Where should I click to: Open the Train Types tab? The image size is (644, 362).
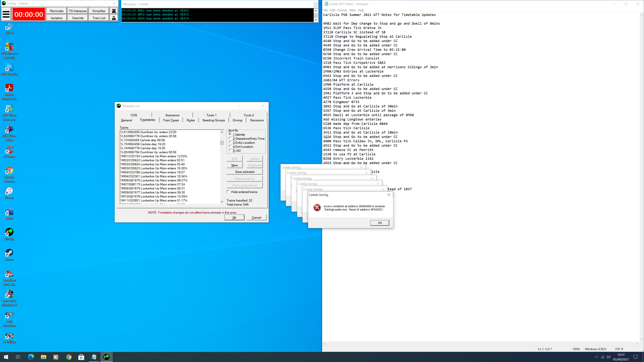point(171,120)
